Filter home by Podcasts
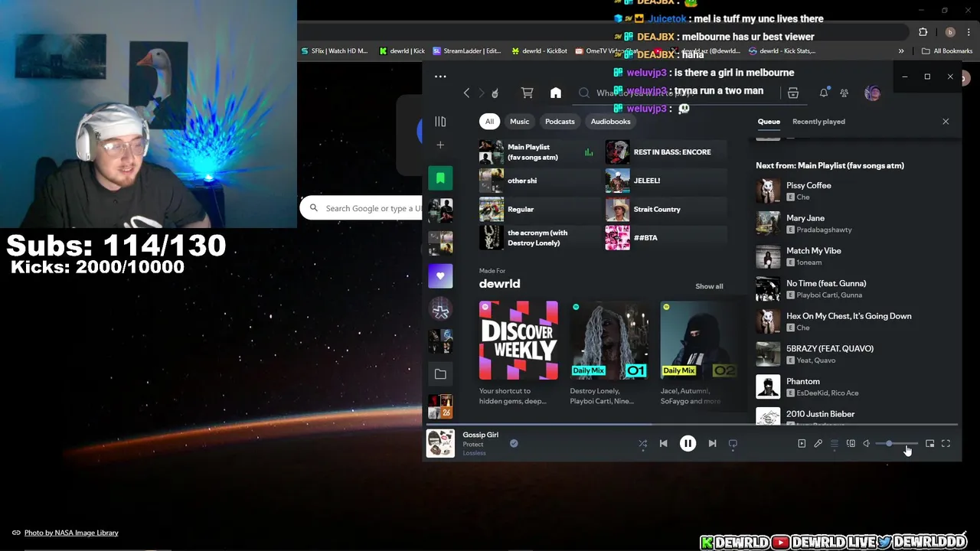Screen dimensions: 980x551 point(560,122)
